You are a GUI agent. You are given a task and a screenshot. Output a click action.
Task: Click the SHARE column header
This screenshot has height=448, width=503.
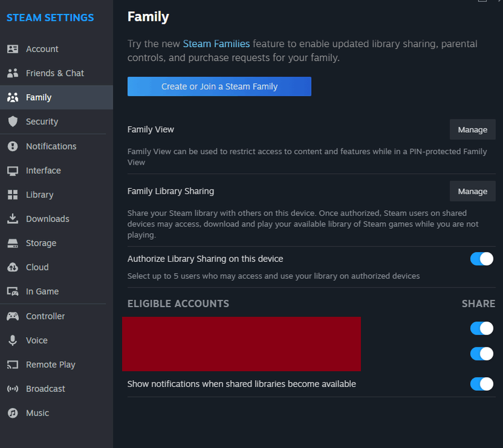478,303
